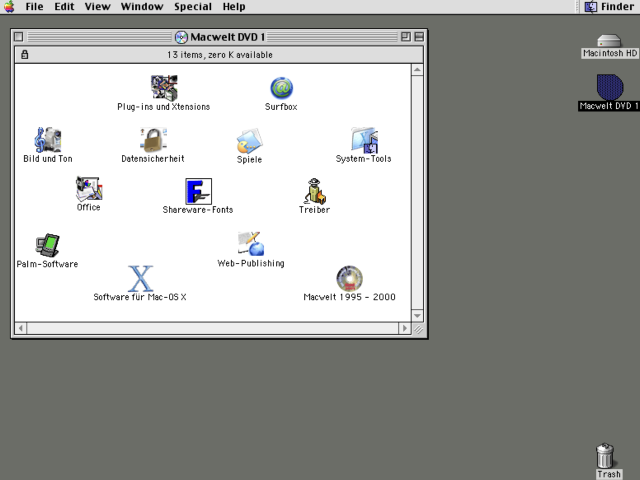Click the 'Macwelt DVD 1' window title text
Image resolution: width=640 pixels, height=480 pixels.
point(227,37)
